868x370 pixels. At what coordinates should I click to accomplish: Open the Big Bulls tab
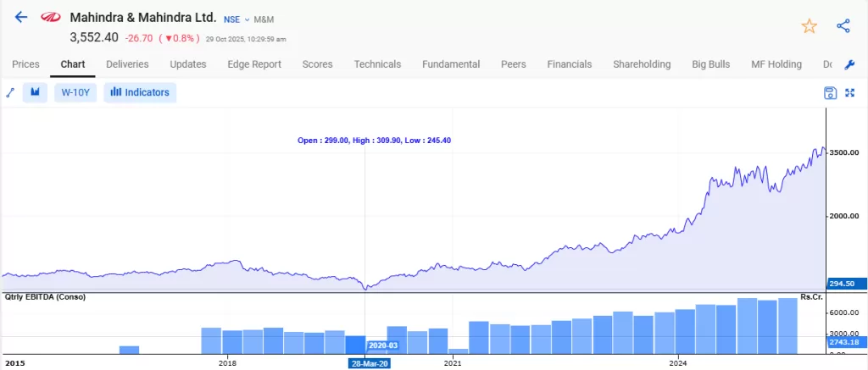(x=711, y=64)
